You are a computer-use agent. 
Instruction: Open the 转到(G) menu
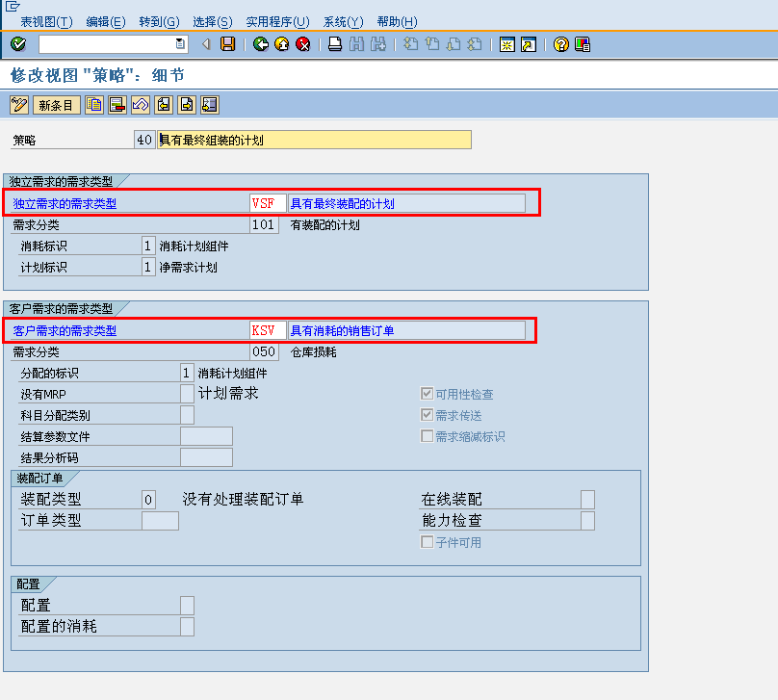(159, 22)
